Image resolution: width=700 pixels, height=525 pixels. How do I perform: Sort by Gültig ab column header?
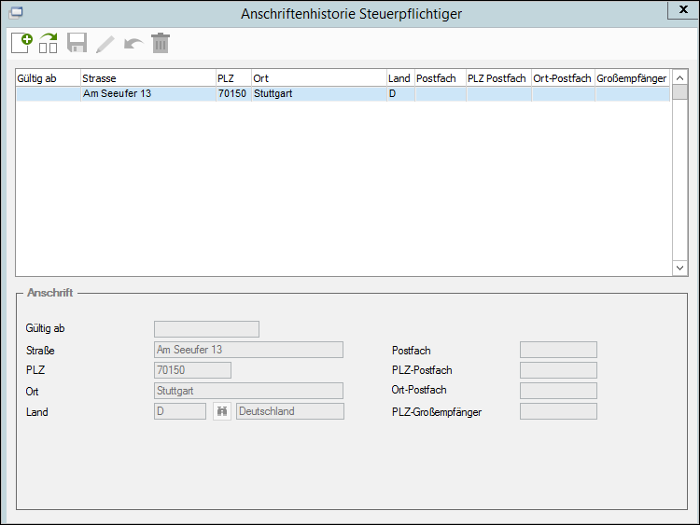48,78
